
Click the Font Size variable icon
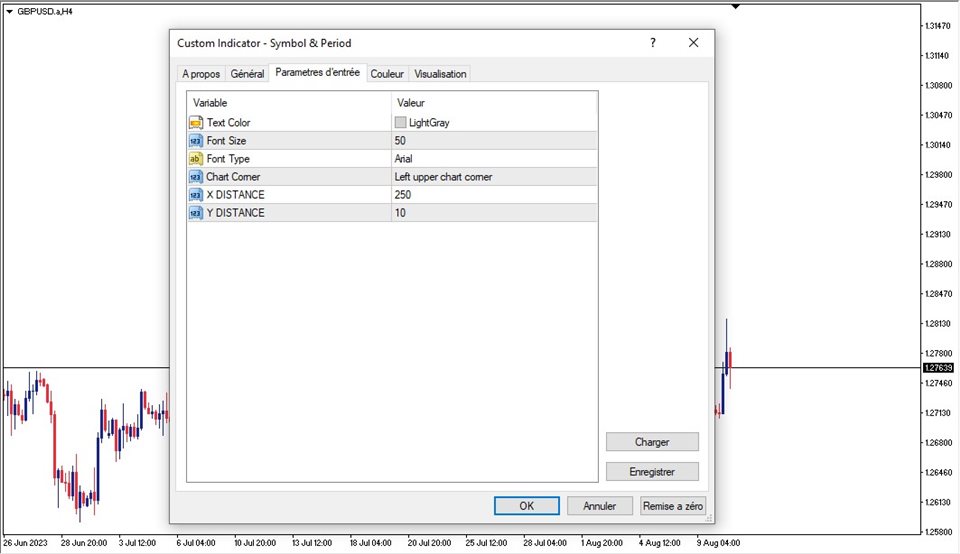pos(195,141)
